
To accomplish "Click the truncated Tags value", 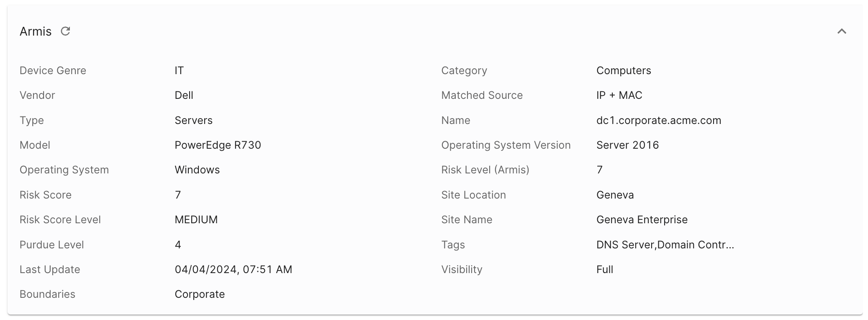I will (665, 245).
